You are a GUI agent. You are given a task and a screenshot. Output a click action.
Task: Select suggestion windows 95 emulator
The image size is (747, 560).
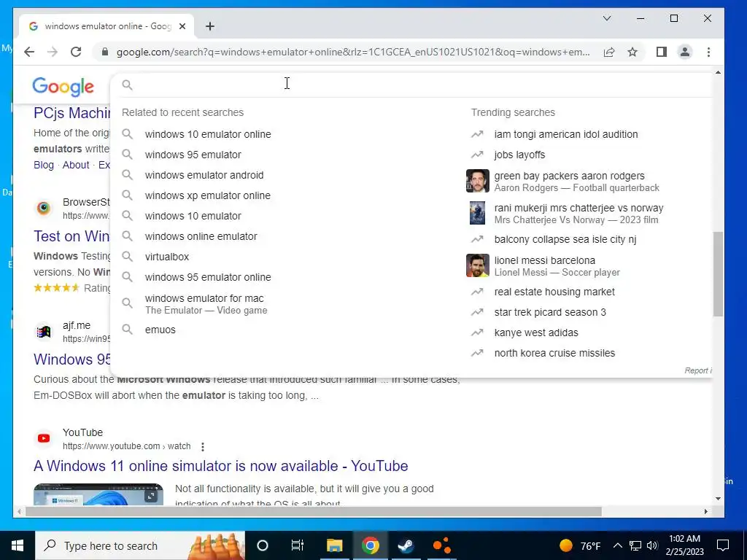coord(193,155)
